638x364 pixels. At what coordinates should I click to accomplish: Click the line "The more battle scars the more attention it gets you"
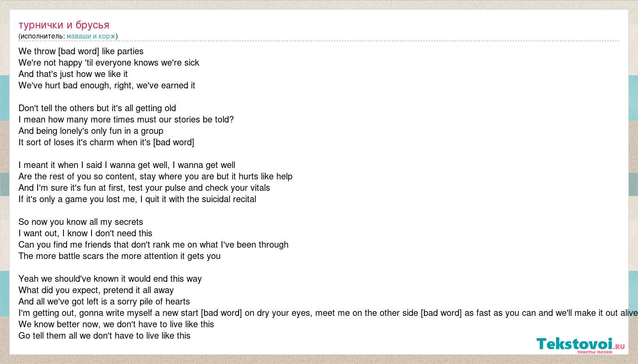pyautogui.click(x=120, y=256)
